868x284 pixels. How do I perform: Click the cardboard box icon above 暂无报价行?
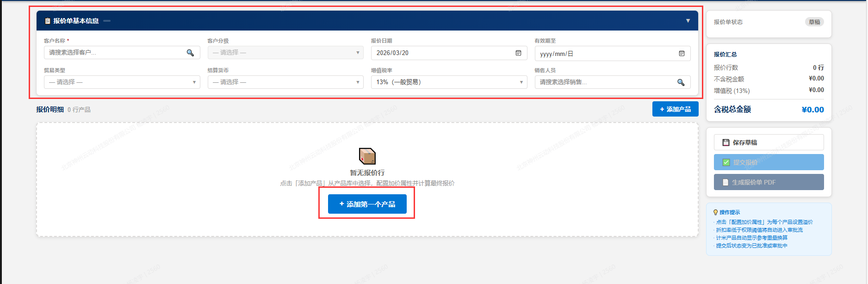click(x=367, y=156)
